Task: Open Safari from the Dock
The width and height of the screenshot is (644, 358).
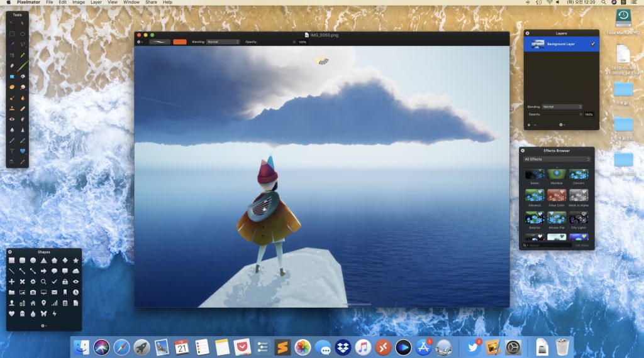Action: [121, 348]
